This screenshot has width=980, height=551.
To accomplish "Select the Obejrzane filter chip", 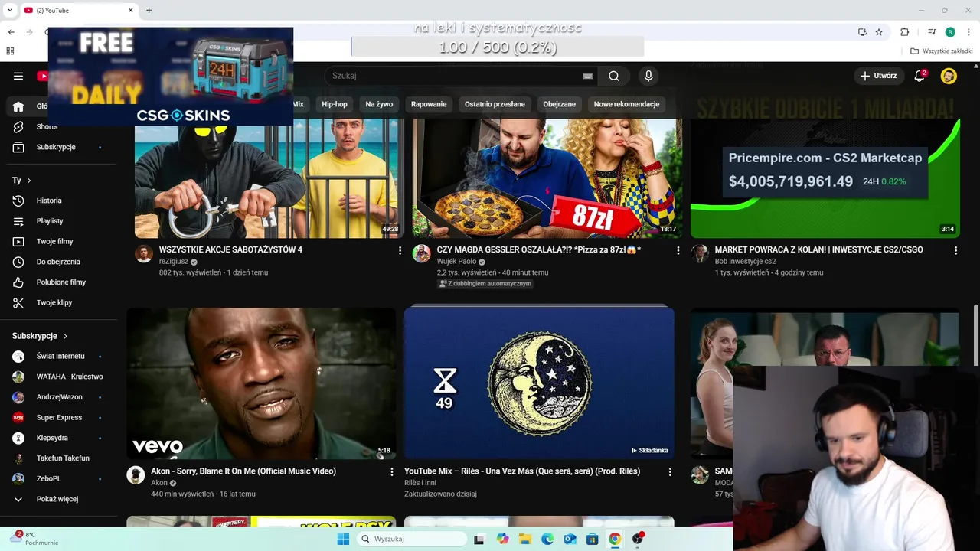I will [559, 104].
